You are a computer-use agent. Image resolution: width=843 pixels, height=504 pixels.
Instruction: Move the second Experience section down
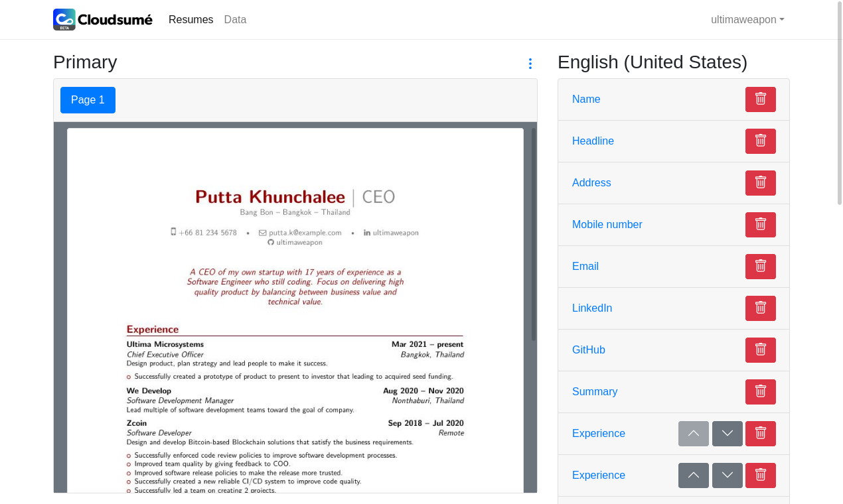tap(728, 475)
